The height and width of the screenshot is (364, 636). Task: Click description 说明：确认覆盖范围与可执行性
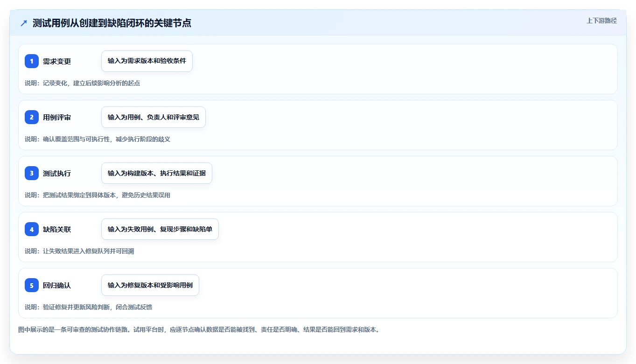[98, 139]
